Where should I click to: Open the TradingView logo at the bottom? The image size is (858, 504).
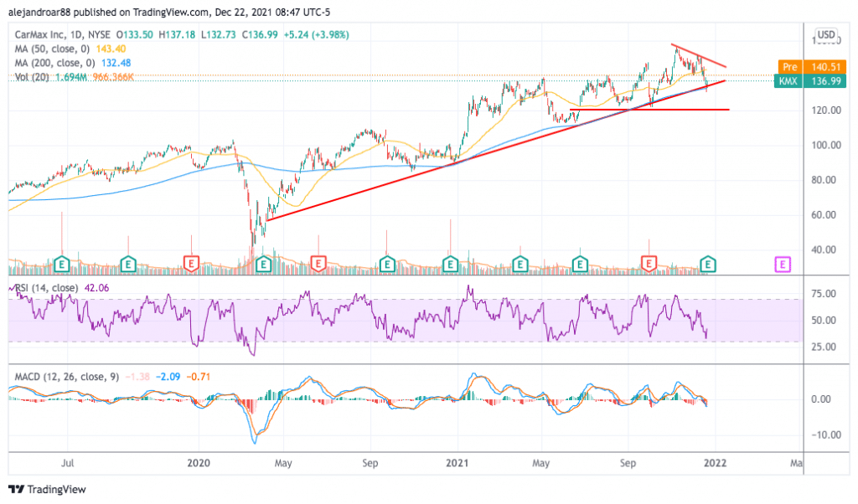click(x=48, y=489)
